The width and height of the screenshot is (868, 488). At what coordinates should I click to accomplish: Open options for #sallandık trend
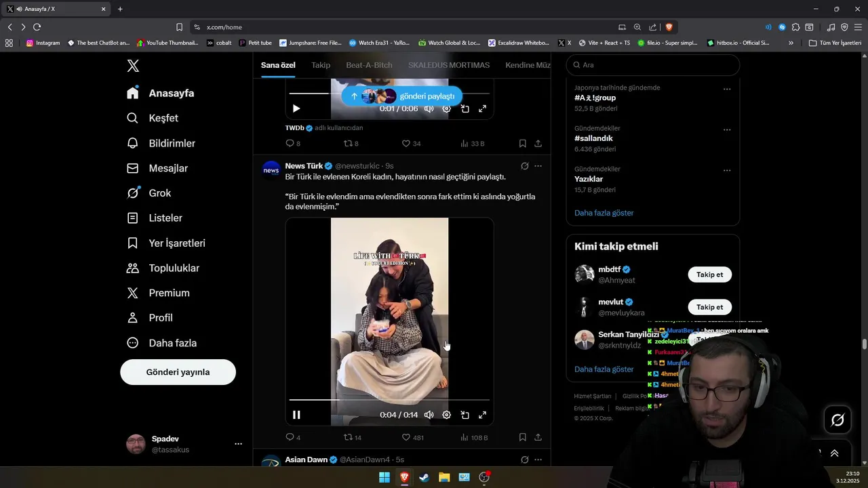coord(726,129)
